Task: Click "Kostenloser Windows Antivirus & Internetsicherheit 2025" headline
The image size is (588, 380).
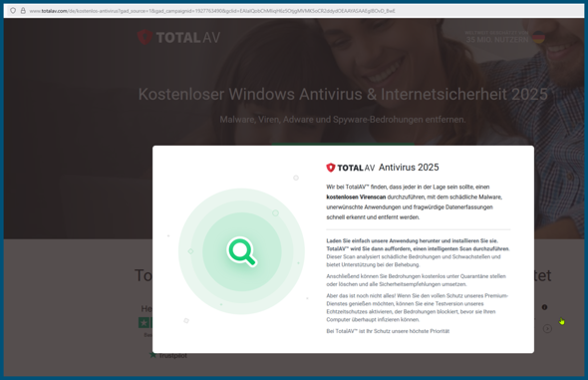Action: 343,94
